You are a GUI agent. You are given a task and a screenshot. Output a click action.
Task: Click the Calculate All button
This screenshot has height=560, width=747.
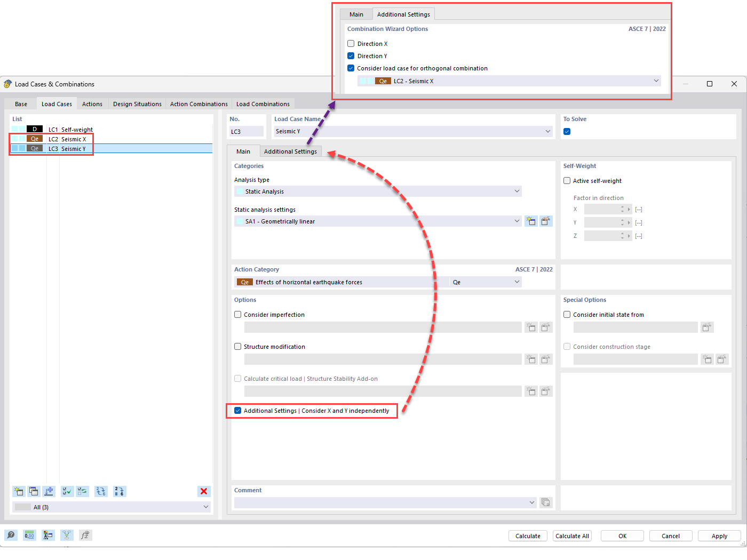click(572, 536)
